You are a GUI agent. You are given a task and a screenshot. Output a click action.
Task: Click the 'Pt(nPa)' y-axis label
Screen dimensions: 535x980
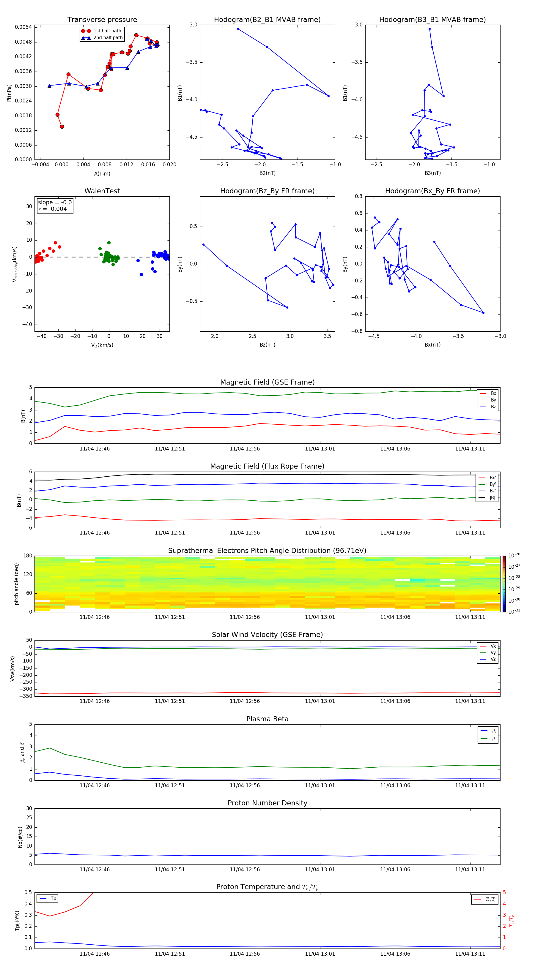[x=9, y=93]
